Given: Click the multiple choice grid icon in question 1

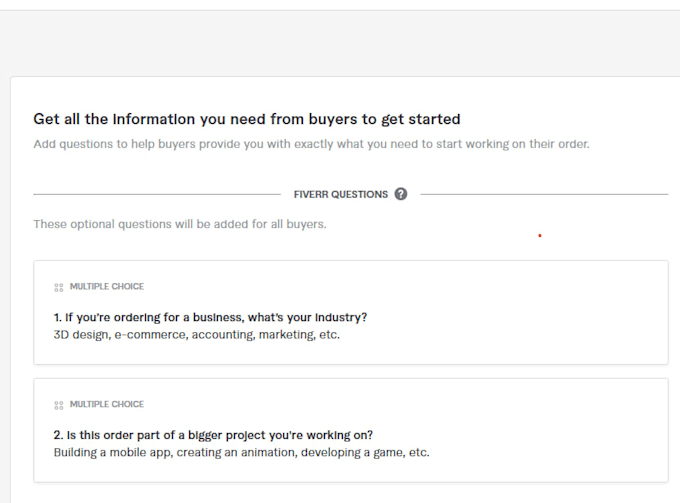Looking at the screenshot, I should 59,287.
